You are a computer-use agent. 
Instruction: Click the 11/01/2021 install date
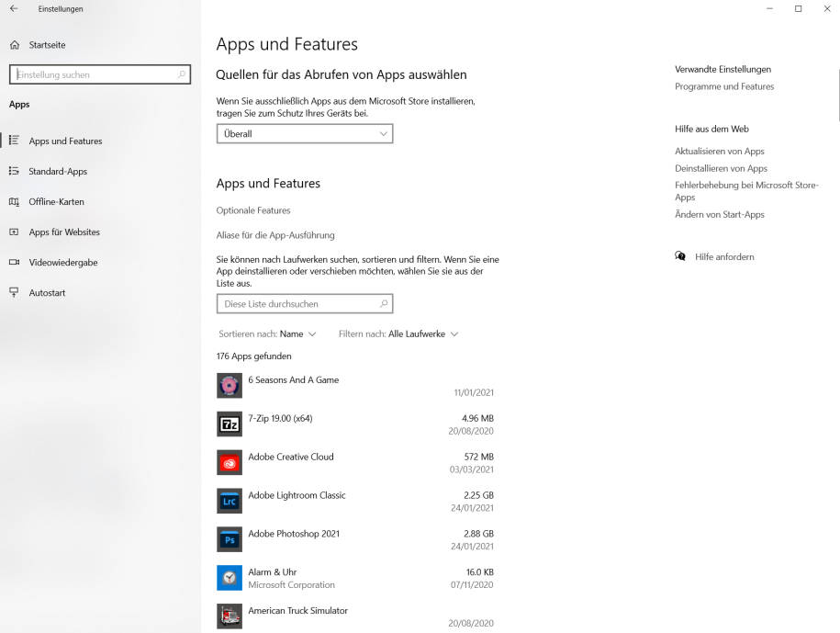(x=474, y=392)
